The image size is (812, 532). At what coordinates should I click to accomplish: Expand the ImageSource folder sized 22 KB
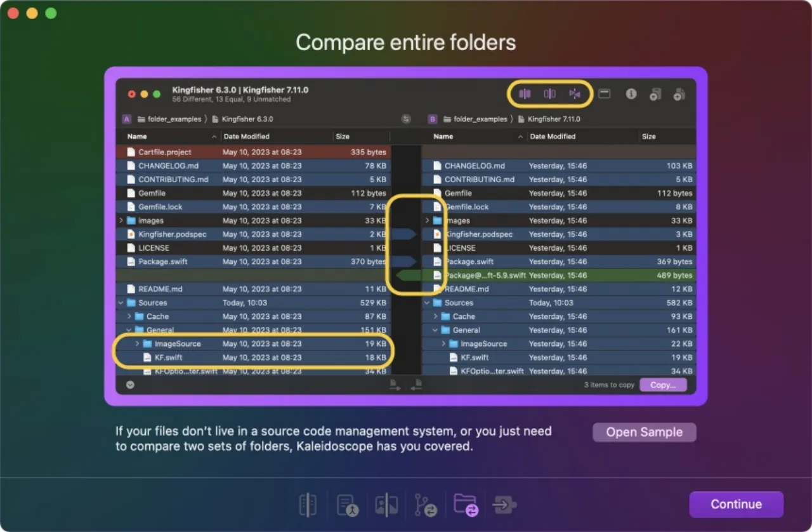pos(443,343)
